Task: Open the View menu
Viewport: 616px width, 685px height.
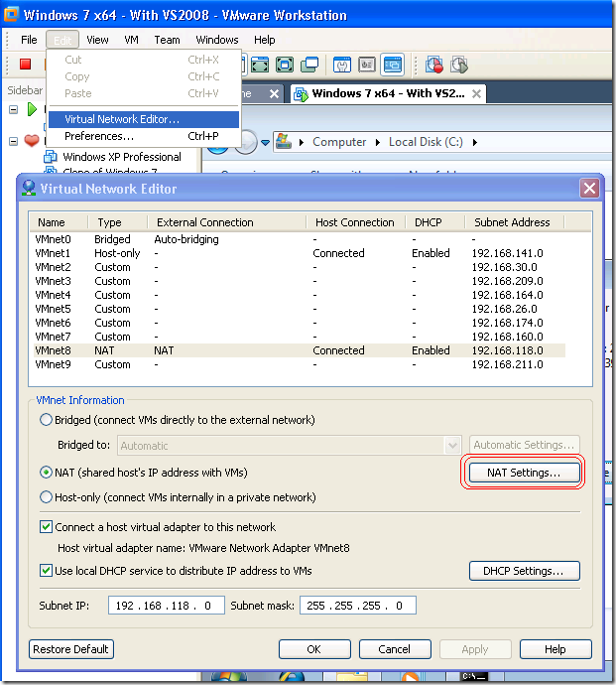Action: (x=97, y=40)
